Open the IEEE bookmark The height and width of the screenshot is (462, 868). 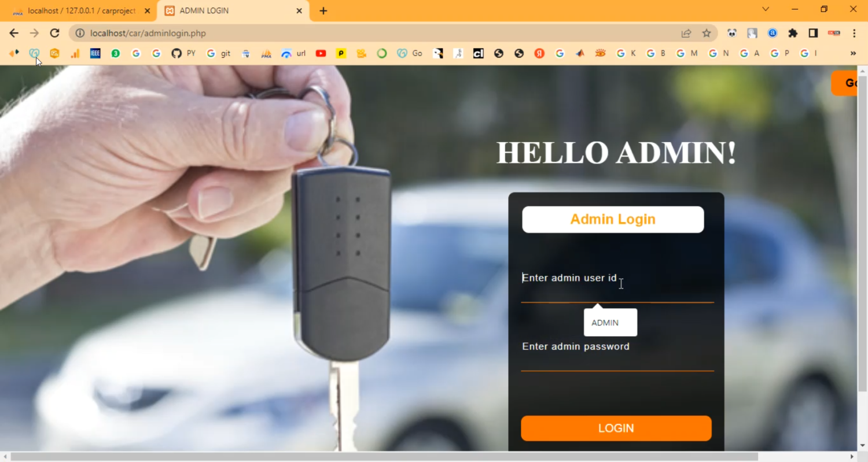[x=95, y=53]
